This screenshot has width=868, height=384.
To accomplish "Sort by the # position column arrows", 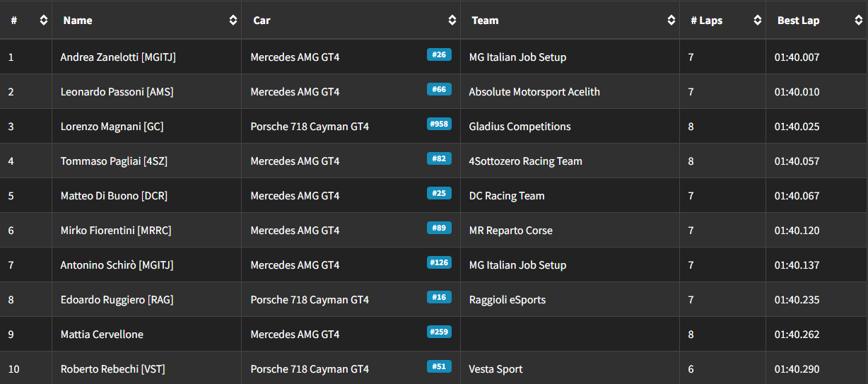I will [x=43, y=21].
